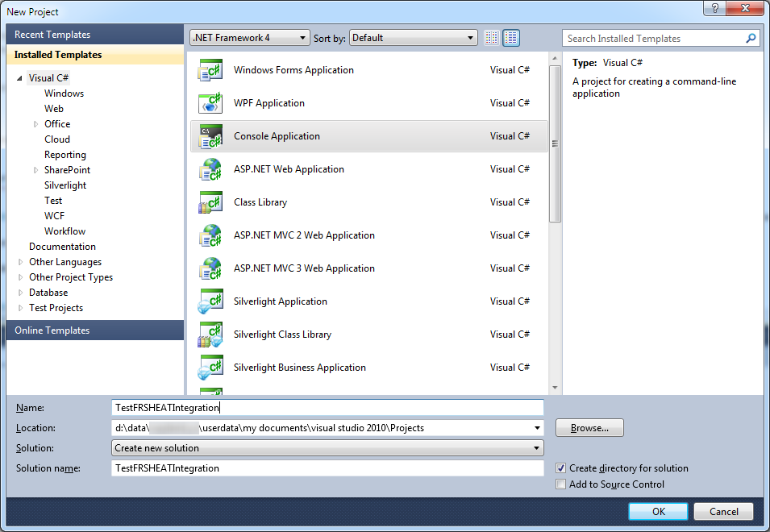Open the .NET Framework 4 version dropdown
The image size is (770, 532).
tap(249, 38)
